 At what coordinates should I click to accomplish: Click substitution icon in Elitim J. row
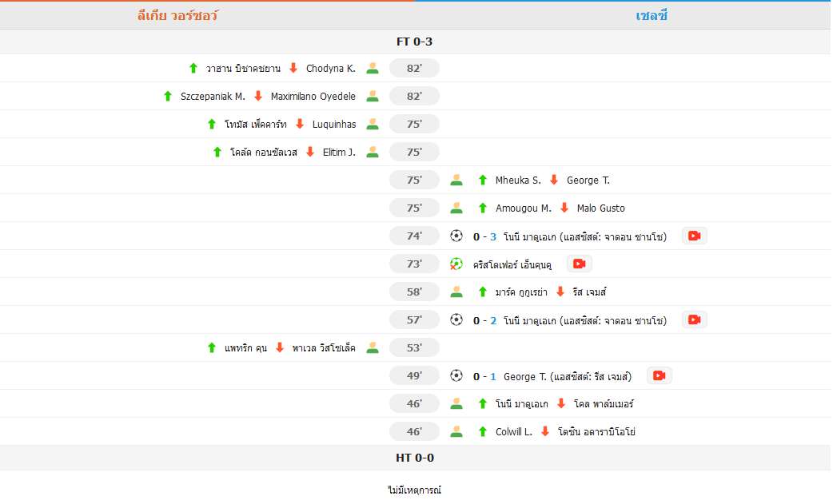373,152
